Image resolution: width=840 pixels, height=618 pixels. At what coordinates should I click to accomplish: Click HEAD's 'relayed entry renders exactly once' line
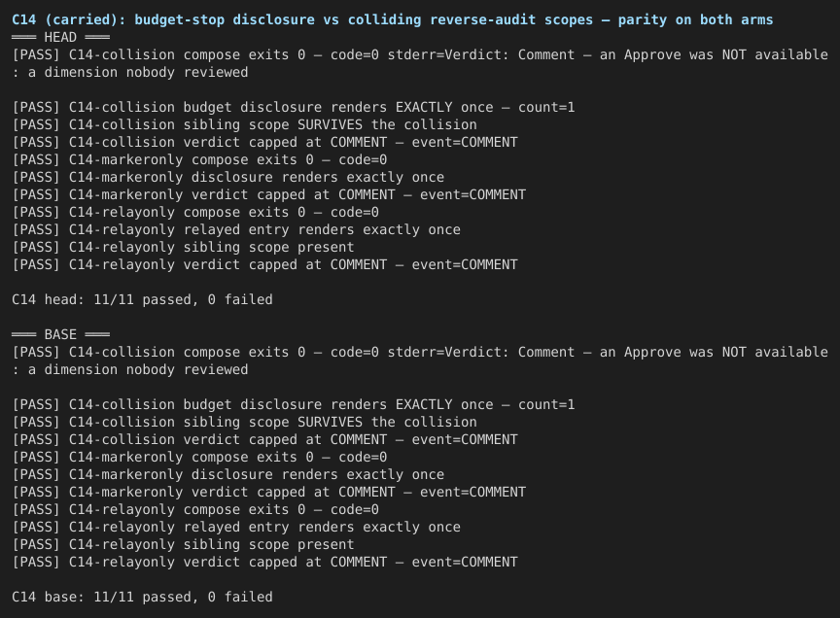pos(236,229)
